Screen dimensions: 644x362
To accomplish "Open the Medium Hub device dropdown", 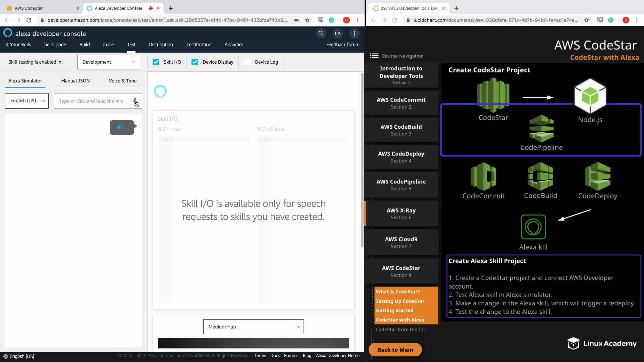I will pos(253,327).
